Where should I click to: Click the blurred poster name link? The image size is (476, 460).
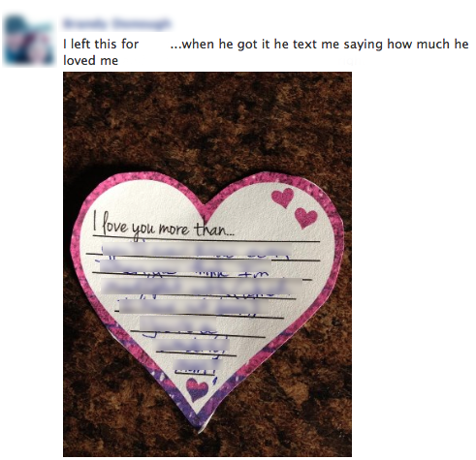(116, 23)
